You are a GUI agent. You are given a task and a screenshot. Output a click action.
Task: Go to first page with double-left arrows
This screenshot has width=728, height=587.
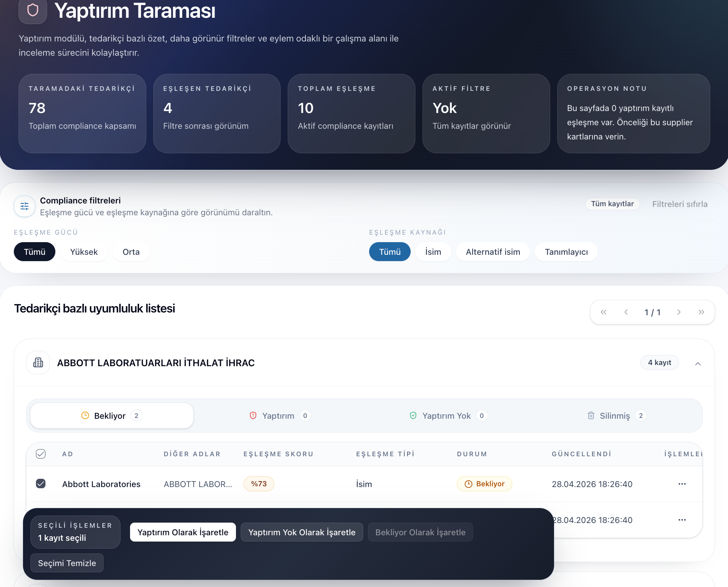point(604,312)
